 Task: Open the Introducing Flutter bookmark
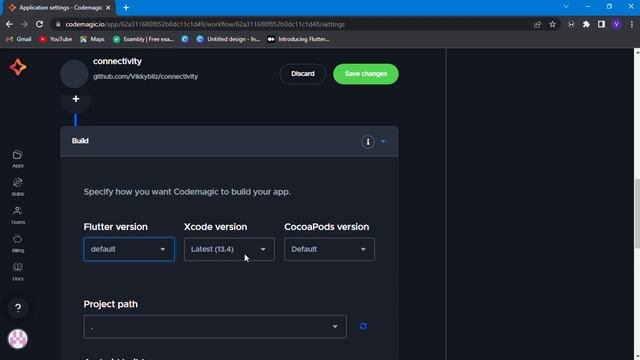pos(299,39)
